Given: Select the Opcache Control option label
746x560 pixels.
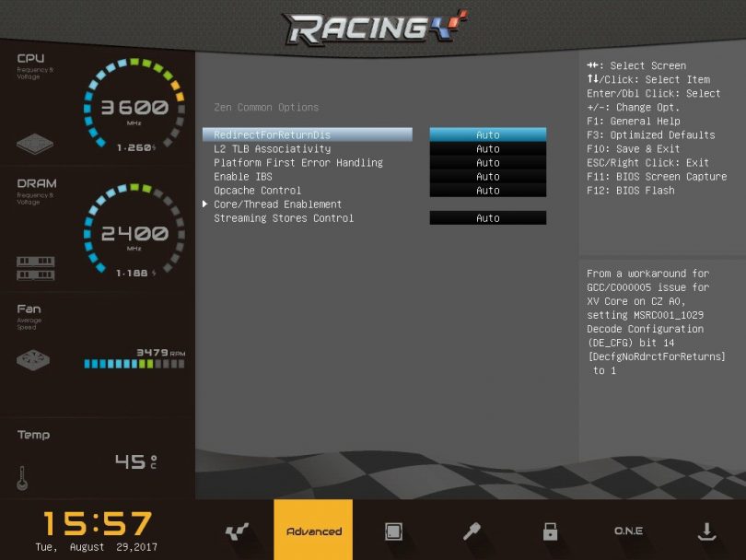Looking at the screenshot, I should (257, 191).
